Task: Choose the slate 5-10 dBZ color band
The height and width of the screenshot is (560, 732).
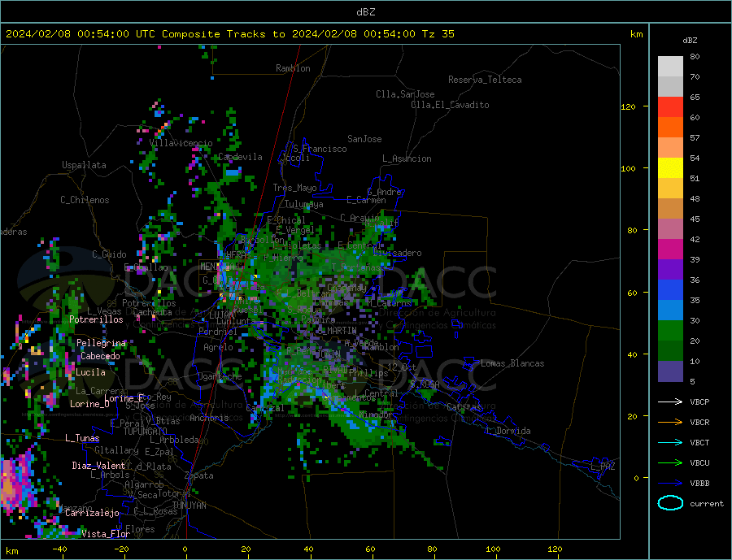Action: (x=670, y=371)
